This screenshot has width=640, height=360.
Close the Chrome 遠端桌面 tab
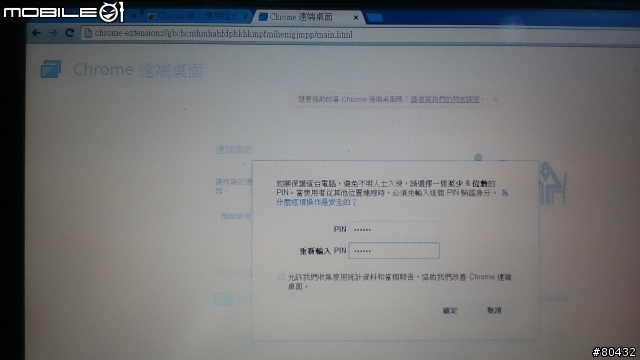pyautogui.click(x=356, y=18)
